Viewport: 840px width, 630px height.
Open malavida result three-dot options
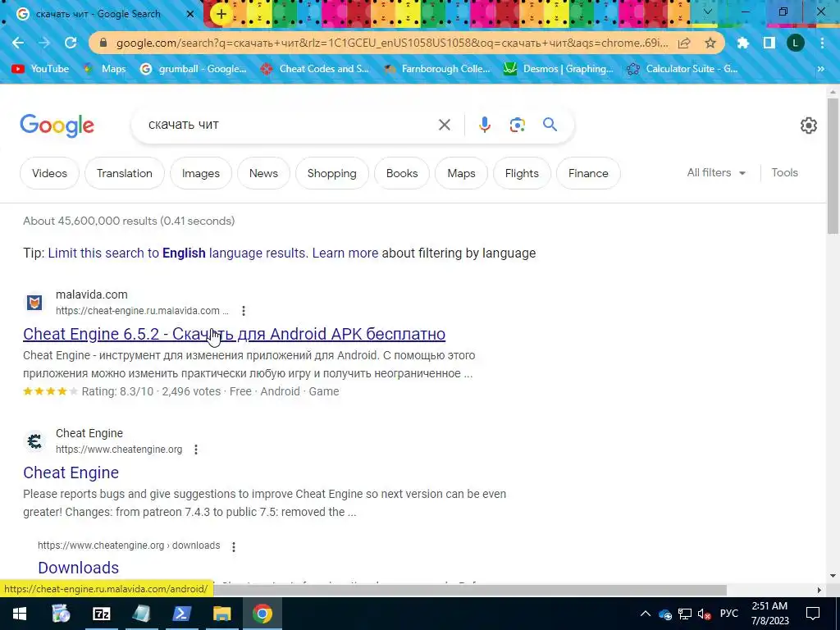[x=243, y=311]
